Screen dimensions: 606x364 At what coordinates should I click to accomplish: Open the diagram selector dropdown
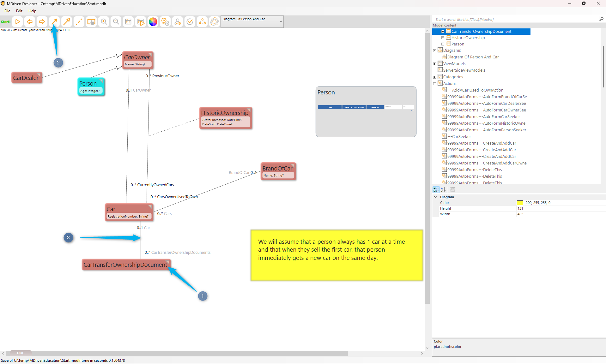coord(281,21)
